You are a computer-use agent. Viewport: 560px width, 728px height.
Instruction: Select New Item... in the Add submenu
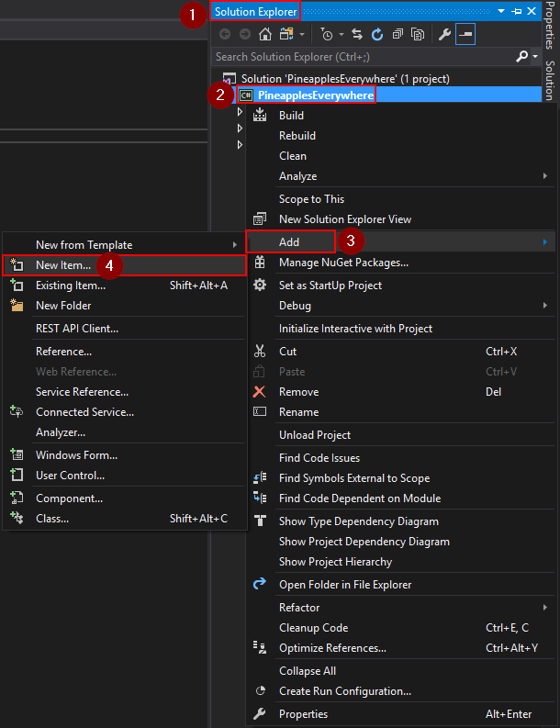[x=63, y=265]
